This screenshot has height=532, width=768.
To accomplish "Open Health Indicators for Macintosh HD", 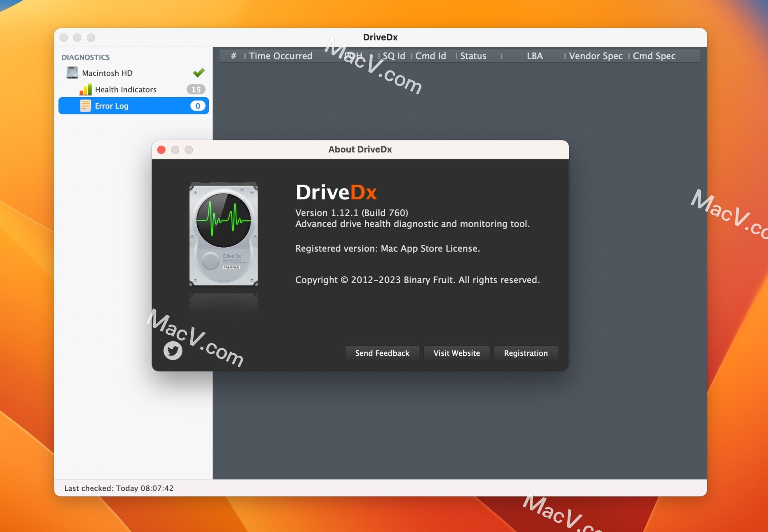I will 126,90.
